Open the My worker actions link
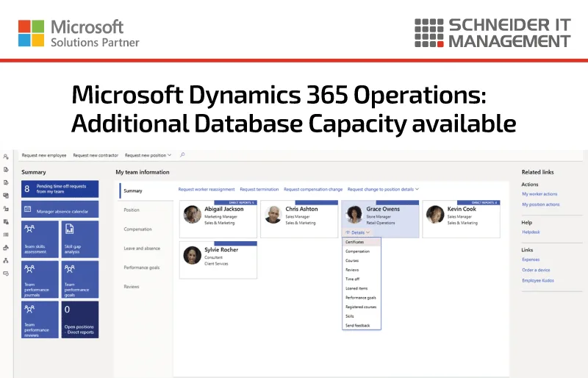This screenshot has height=378, width=588. click(539, 194)
